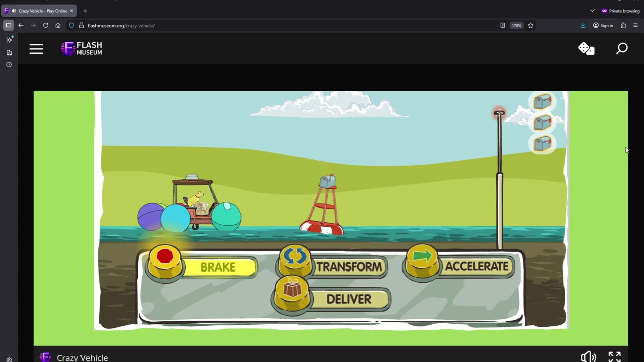
Task: Click the Private browsing indicator
Action: point(620,11)
